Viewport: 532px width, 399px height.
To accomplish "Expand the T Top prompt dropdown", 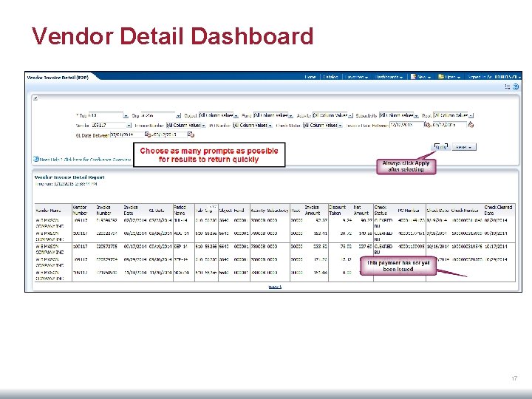I will (x=126, y=116).
